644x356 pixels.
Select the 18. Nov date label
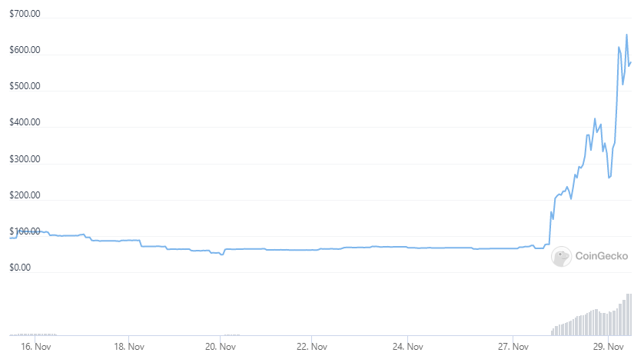[129, 347]
